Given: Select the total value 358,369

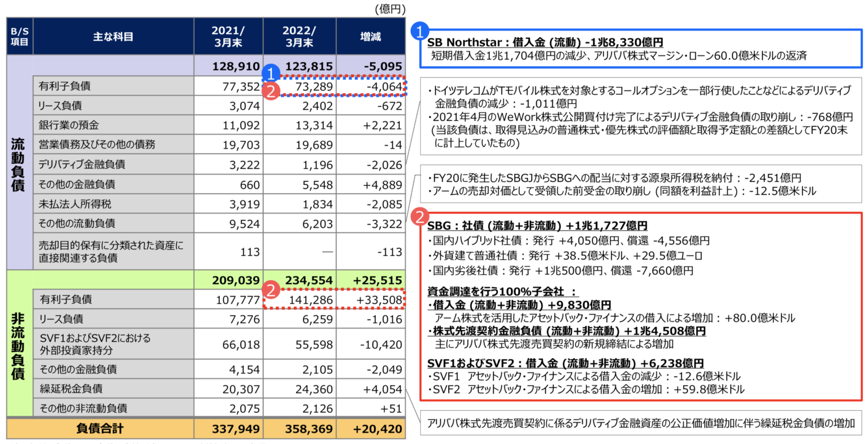Looking at the screenshot, I should coord(309,429).
